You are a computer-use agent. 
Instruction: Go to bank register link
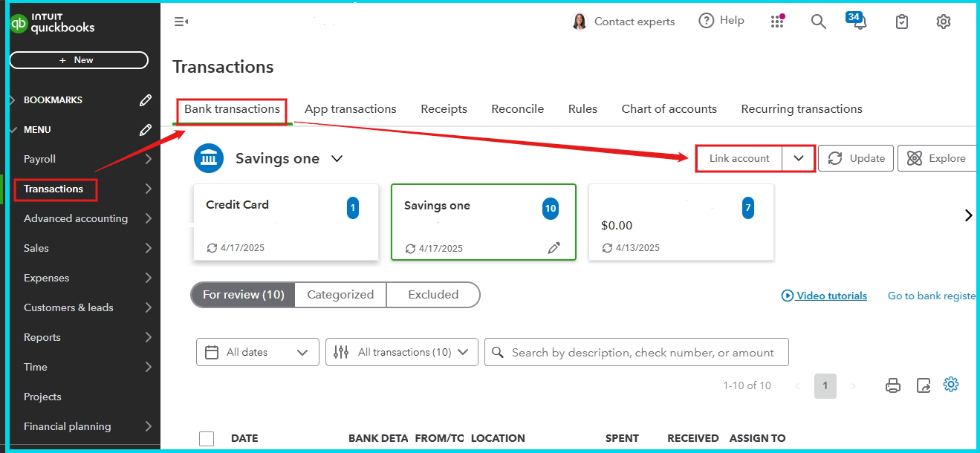[x=932, y=296]
